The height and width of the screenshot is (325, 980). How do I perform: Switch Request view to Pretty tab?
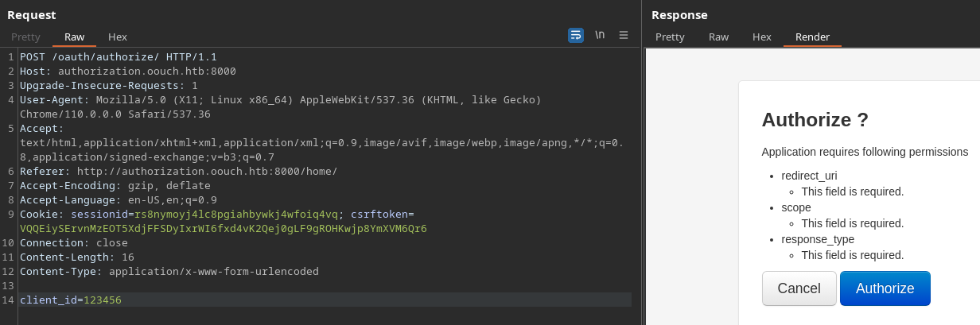(25, 37)
